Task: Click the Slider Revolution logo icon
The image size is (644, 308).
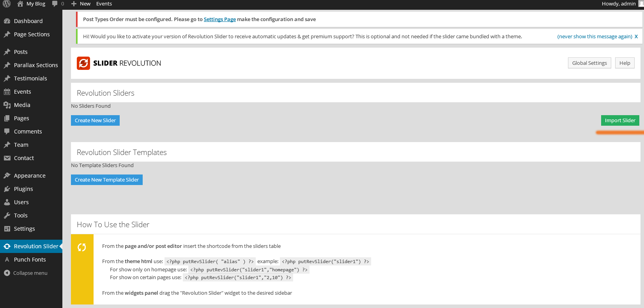Action: coord(83,63)
